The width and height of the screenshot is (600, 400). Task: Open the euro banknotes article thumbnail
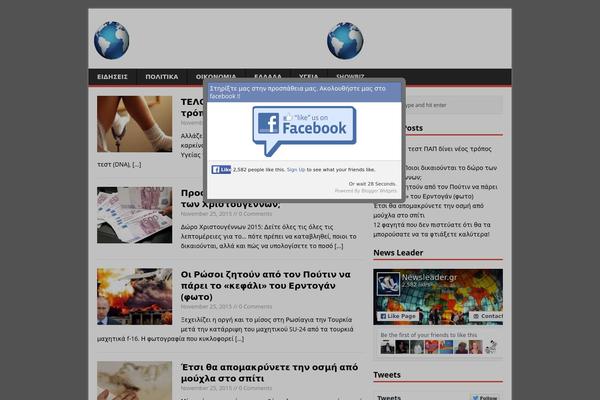click(134, 215)
